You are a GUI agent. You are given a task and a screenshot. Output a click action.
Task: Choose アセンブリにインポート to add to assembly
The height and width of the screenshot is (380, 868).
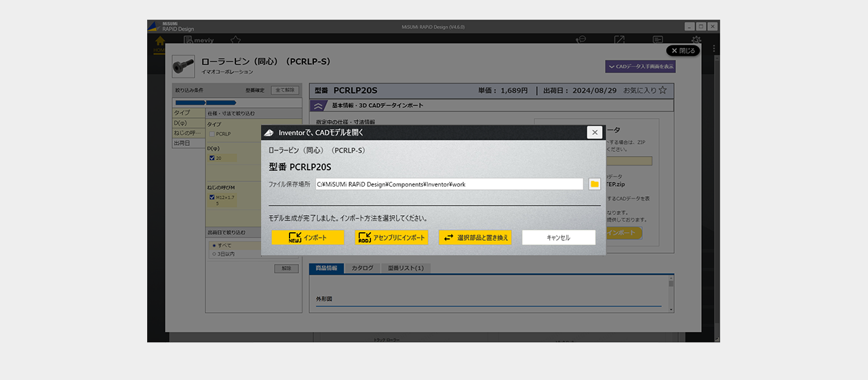click(391, 237)
